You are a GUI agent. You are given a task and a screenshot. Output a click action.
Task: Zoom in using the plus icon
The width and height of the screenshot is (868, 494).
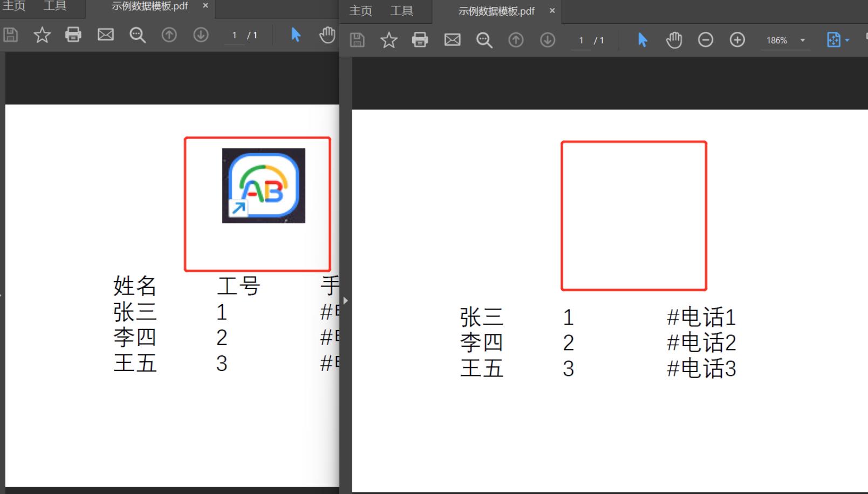pos(737,39)
